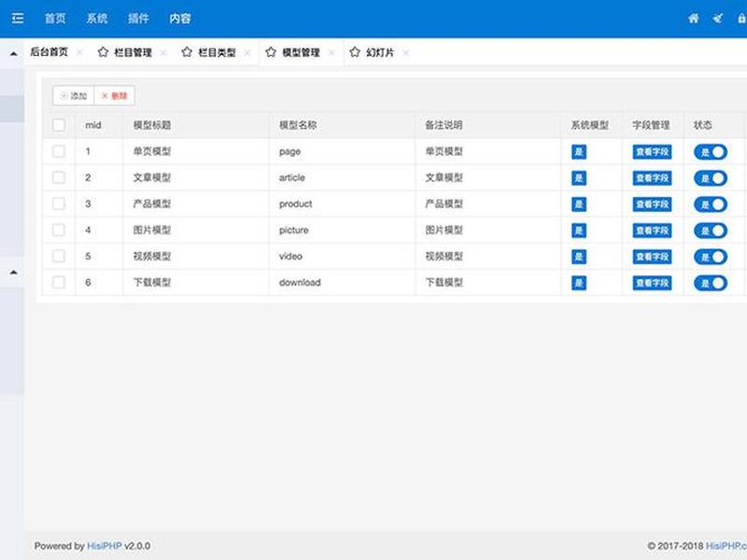Tick the checkbox for 视频模型 row

tap(59, 256)
